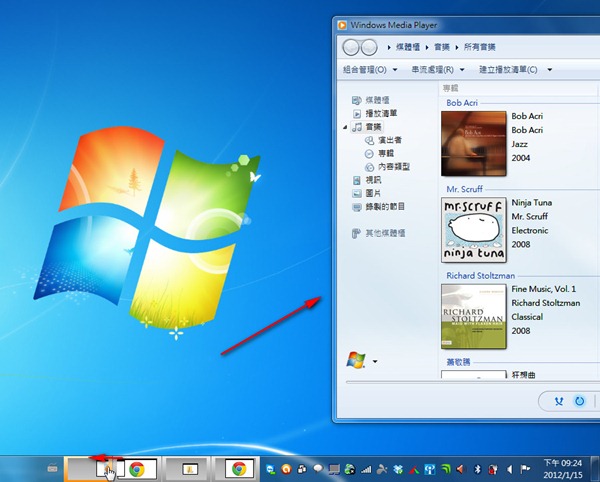Open 串流處理(R) menu
This screenshot has width=600, height=482.
[438, 70]
